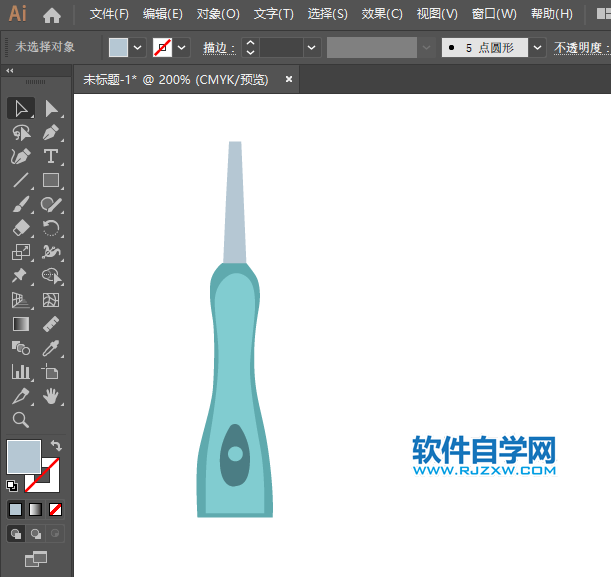This screenshot has width=611, height=577.
Task: Select the Measure tool
Action: [51, 324]
